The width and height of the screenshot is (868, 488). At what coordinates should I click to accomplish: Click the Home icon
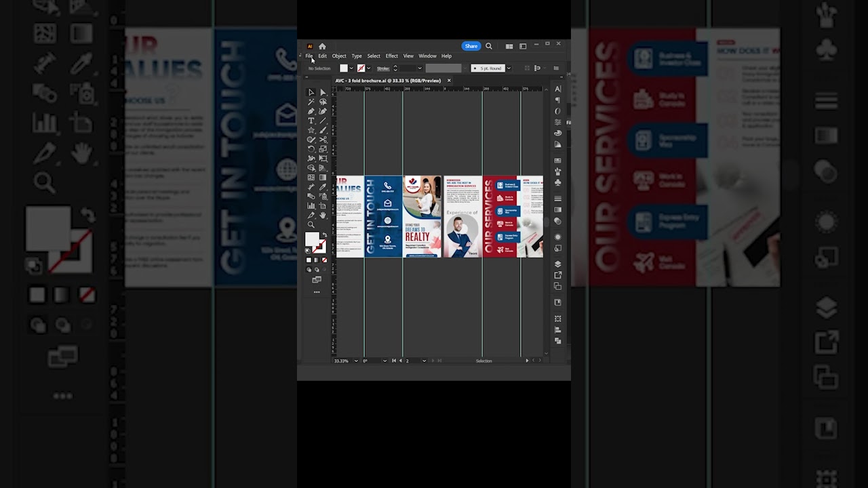point(322,46)
